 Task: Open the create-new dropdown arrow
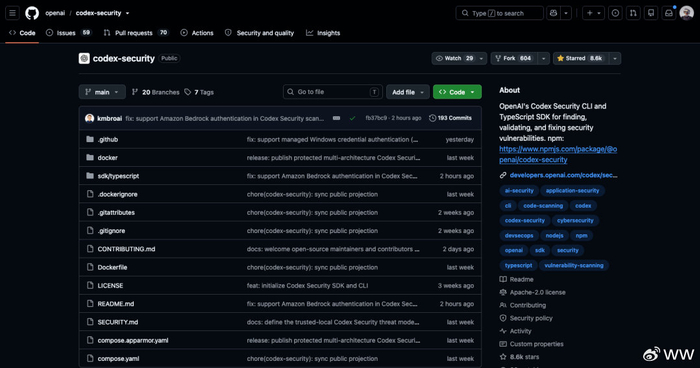[600, 13]
